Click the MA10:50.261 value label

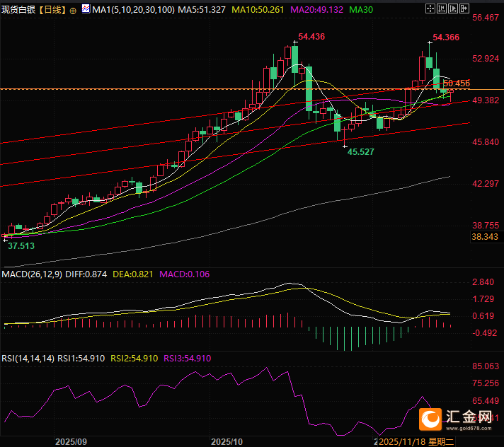pos(258,10)
